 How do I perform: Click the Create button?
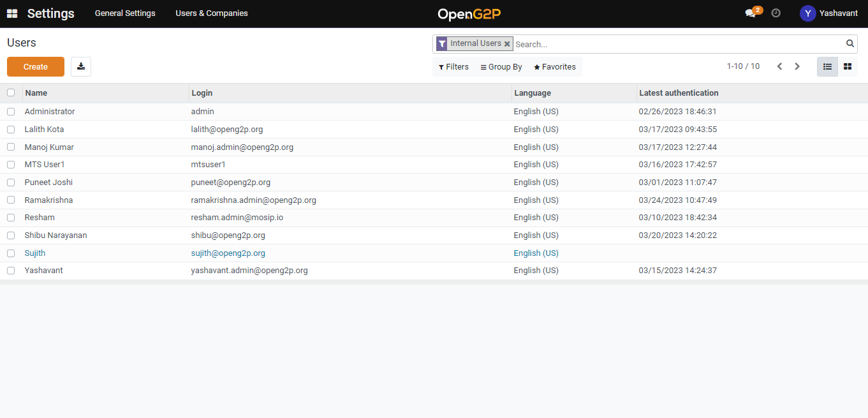(36, 67)
